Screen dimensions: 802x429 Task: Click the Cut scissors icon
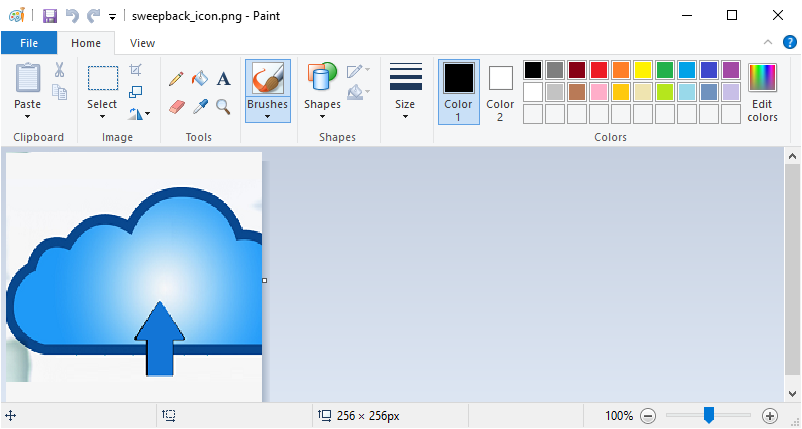(59, 70)
